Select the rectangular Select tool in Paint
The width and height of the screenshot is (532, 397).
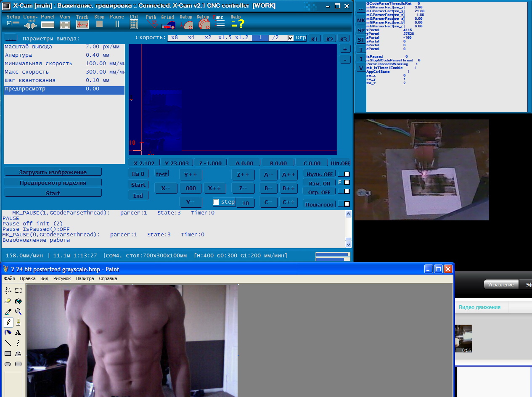[x=19, y=291]
